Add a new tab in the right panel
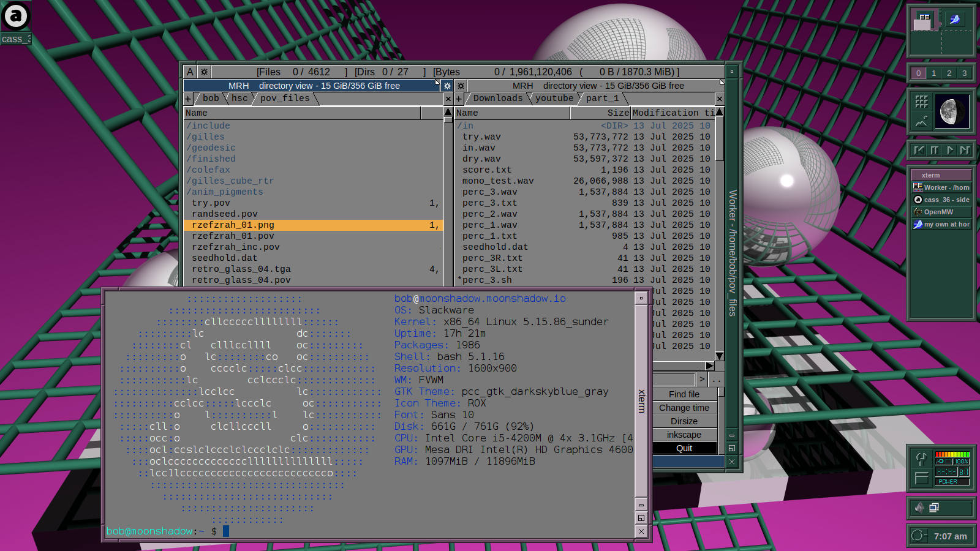 pos(459,99)
